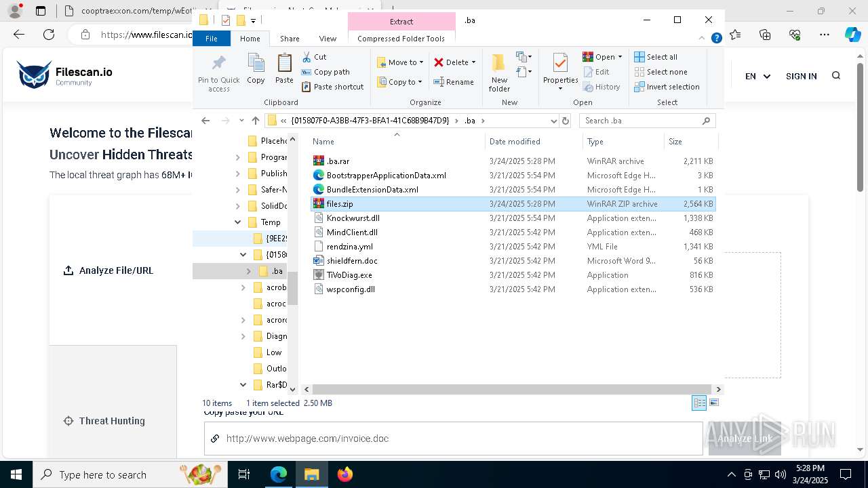Open Firefox from the taskbar
Image resolution: width=868 pixels, height=488 pixels.
pos(345,474)
